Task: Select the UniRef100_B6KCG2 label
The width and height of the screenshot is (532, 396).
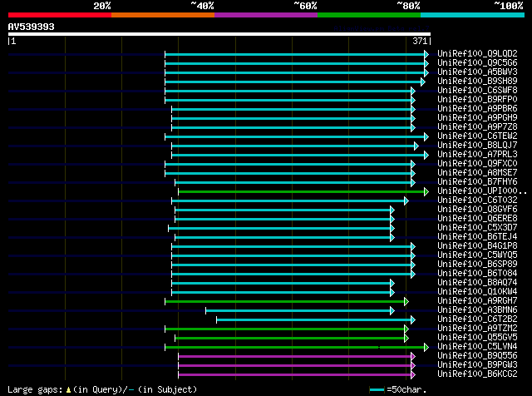Action: [477, 374]
